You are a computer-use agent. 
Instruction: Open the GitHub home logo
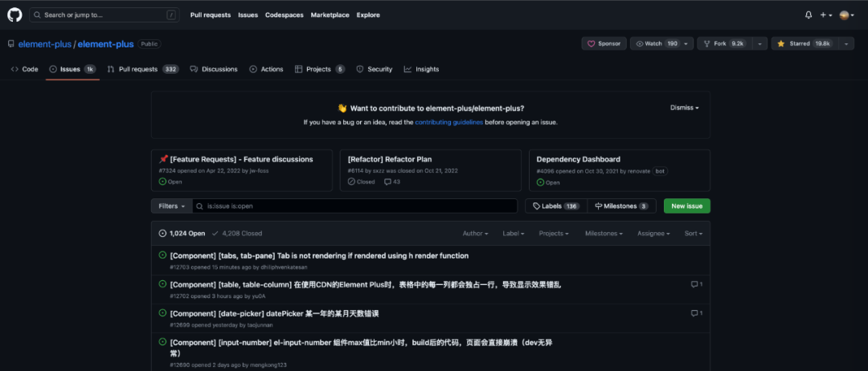[x=14, y=15]
